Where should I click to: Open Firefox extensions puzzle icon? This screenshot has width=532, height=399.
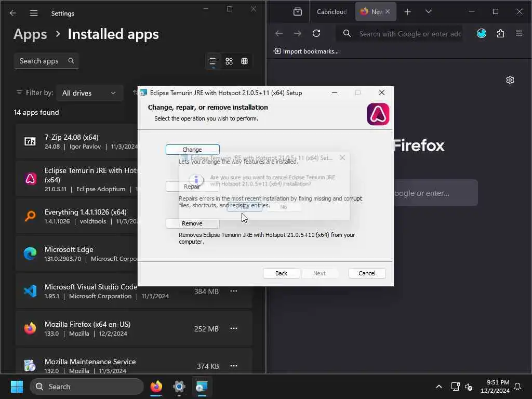[500, 33]
